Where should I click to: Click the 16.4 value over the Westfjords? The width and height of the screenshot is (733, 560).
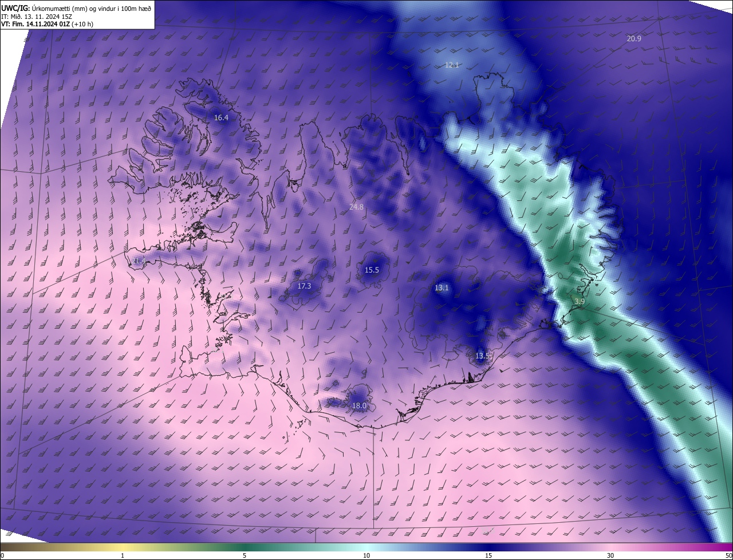pos(221,117)
